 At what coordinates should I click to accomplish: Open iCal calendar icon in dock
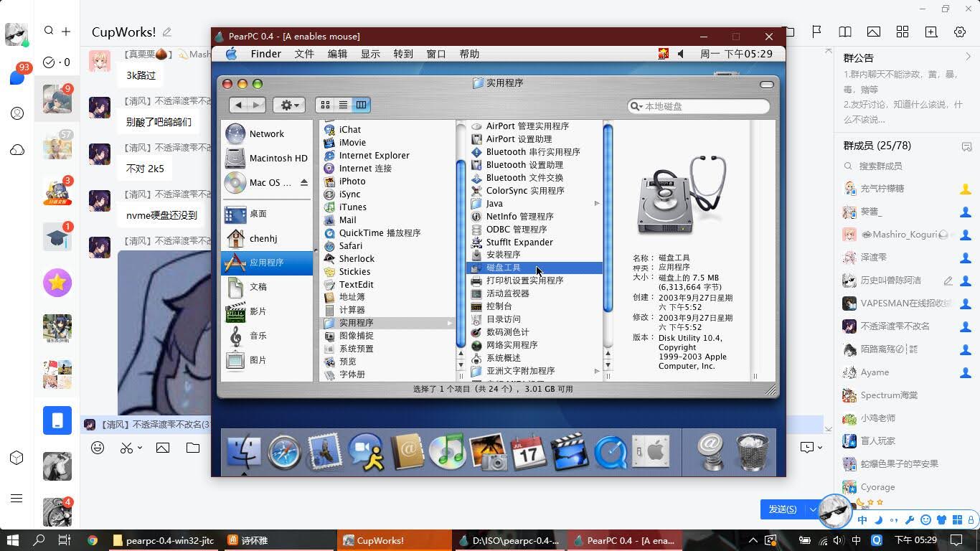[x=528, y=453]
